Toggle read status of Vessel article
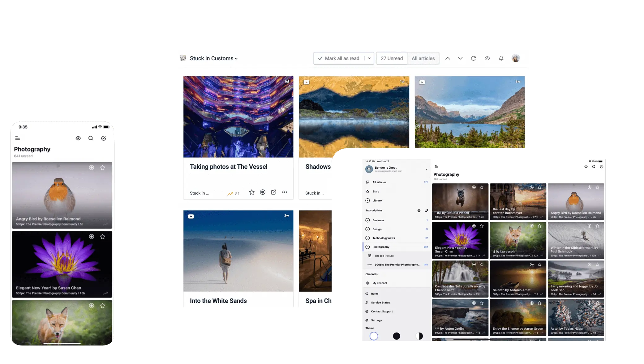 (263, 193)
